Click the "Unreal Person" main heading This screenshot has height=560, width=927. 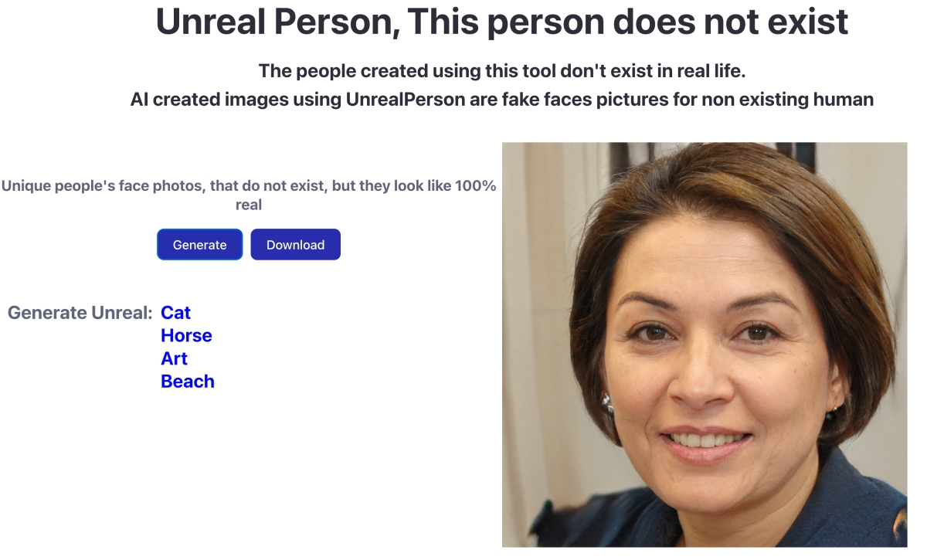click(501, 22)
